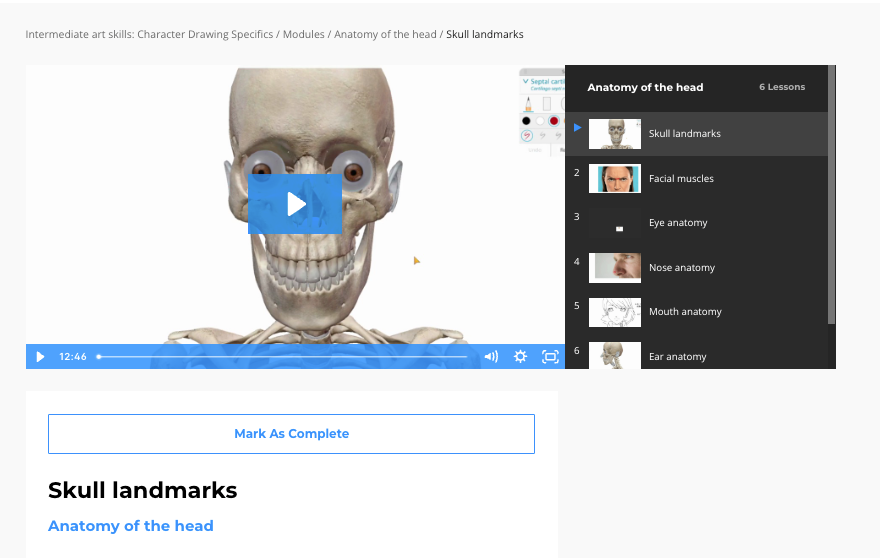Open the Anatomy of the head blue link
Viewport: 880px width, 558px height.
coord(131,526)
